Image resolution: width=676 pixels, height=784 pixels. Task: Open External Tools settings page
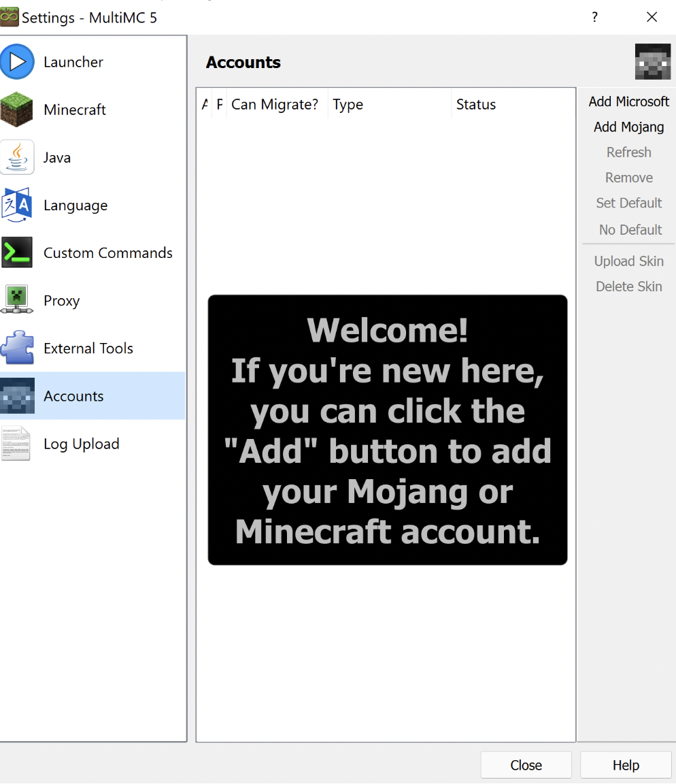(x=88, y=348)
